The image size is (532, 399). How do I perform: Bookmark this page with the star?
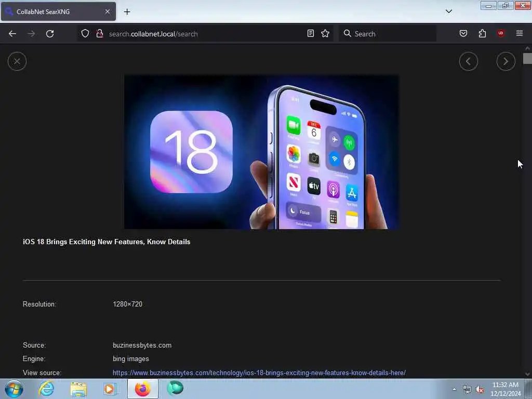pyautogui.click(x=325, y=34)
